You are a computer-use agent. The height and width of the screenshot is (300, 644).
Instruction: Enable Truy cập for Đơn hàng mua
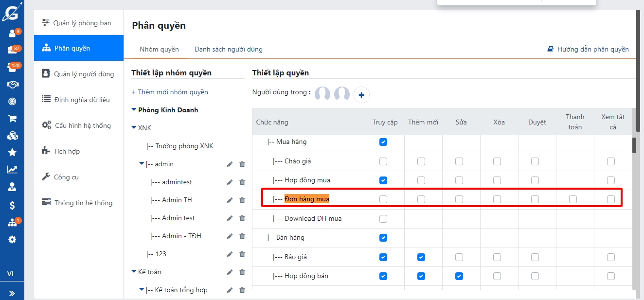pos(383,199)
